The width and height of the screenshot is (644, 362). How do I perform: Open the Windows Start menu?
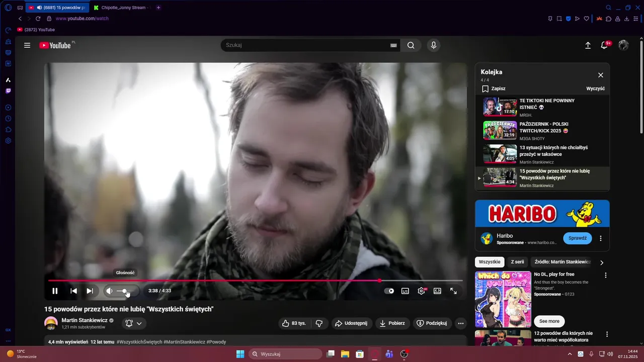tap(240, 354)
